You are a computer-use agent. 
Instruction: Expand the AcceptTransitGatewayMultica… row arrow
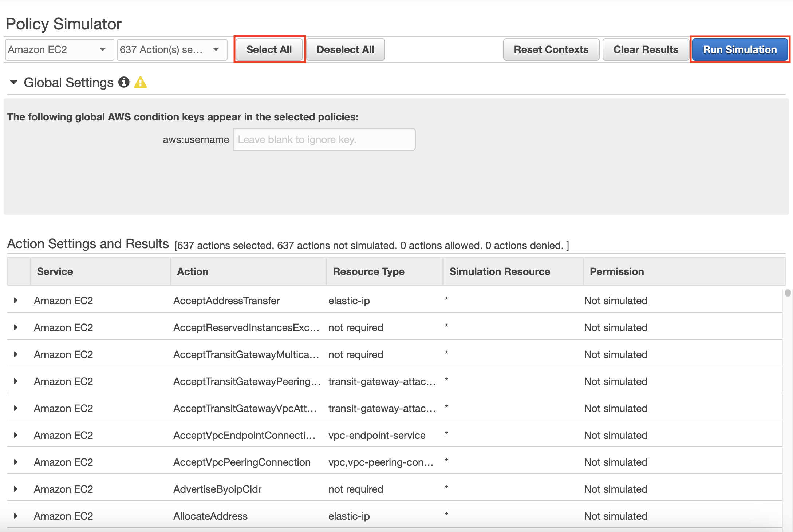coord(16,354)
